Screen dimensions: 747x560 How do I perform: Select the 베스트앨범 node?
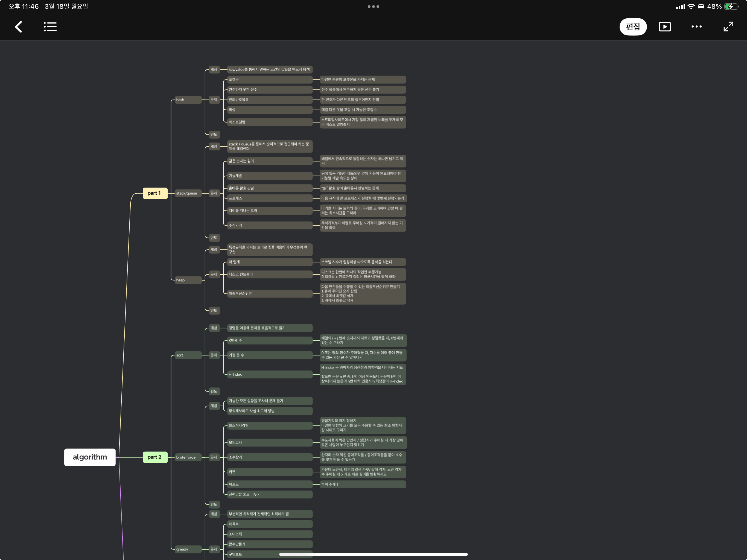270,122
